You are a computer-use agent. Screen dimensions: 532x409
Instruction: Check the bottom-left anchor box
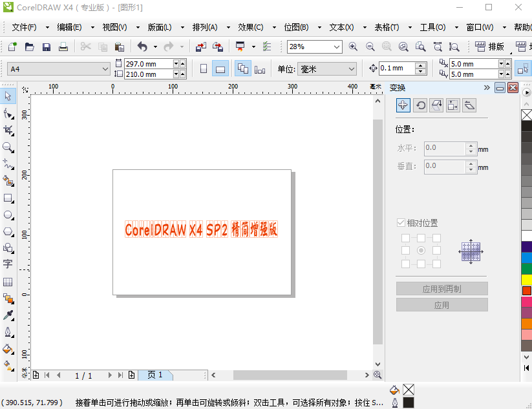tap(405, 264)
